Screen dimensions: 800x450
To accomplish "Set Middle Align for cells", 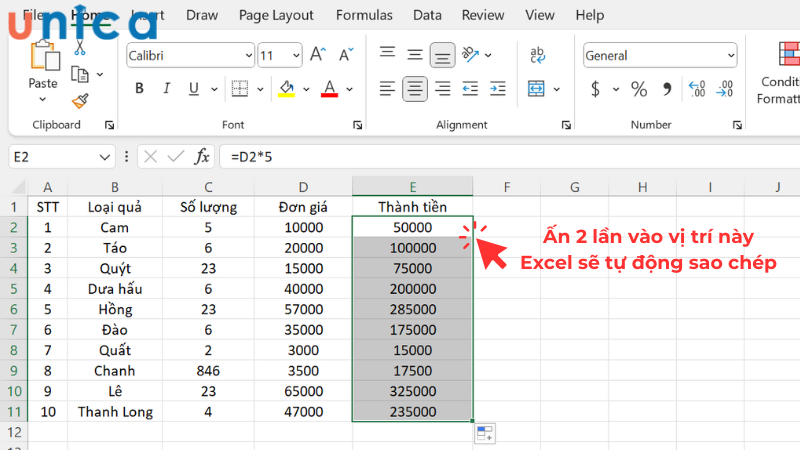I will click(x=415, y=55).
